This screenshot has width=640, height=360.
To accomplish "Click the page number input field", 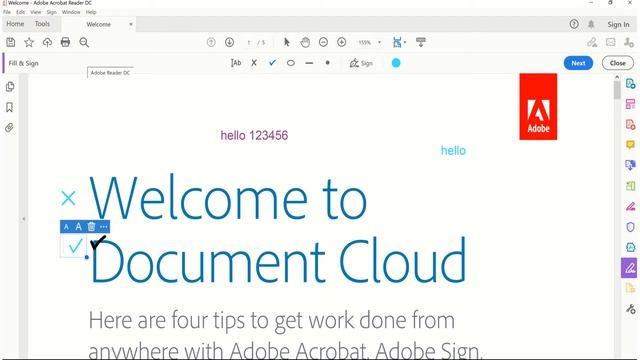I will pyautogui.click(x=249, y=42).
